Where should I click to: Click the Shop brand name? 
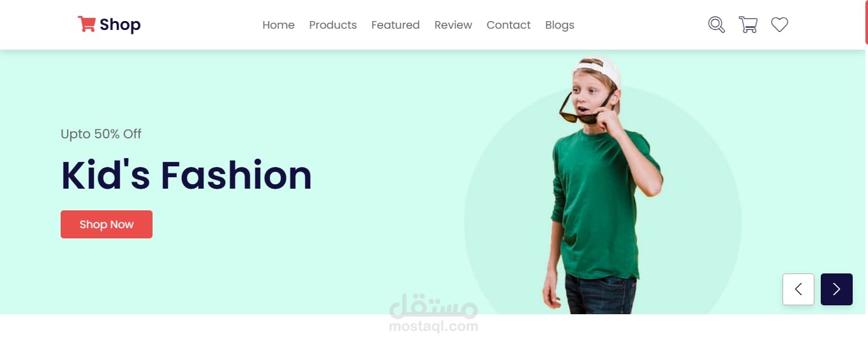pos(120,25)
